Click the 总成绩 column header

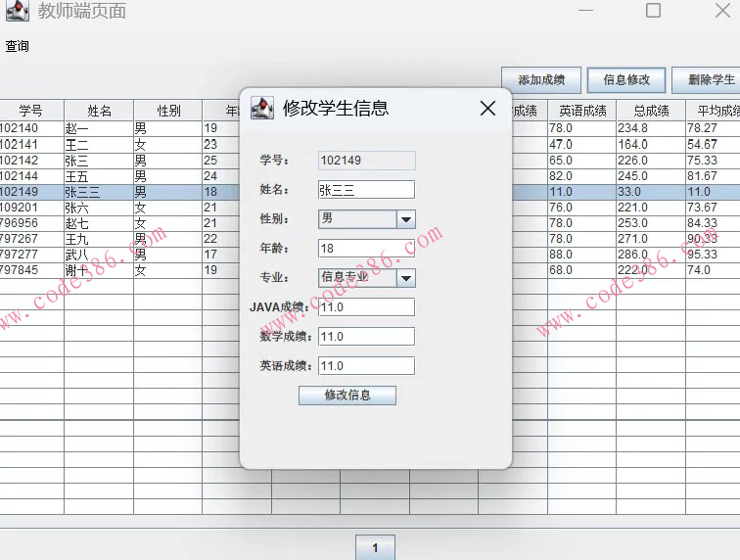point(651,111)
